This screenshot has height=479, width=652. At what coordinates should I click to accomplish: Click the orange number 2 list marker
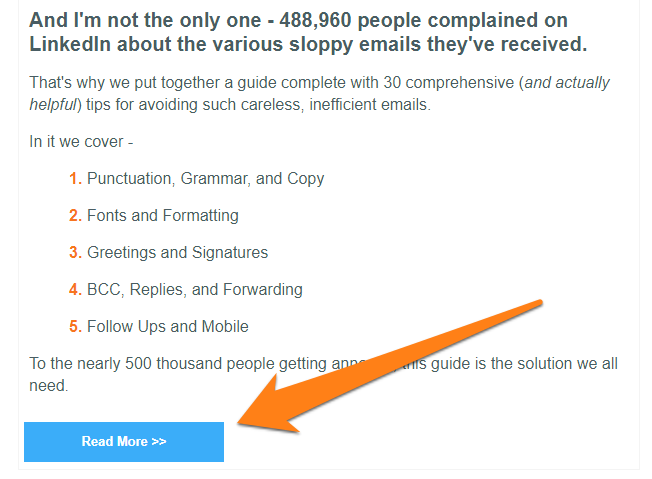[75, 215]
